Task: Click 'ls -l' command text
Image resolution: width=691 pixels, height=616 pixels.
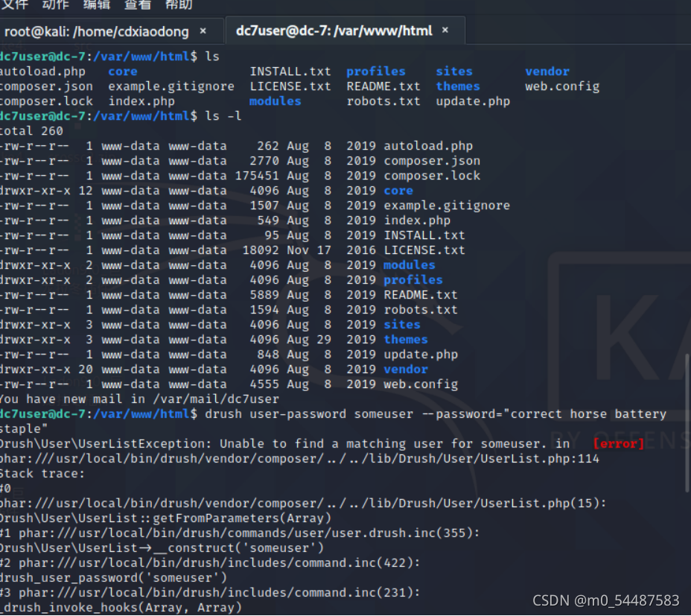Action: click(223, 116)
